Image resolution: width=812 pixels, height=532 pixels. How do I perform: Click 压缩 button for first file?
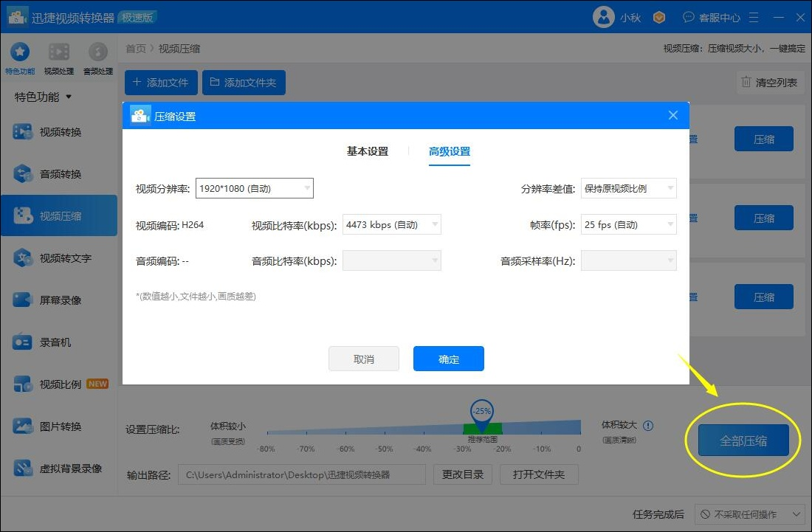pyautogui.click(x=764, y=139)
